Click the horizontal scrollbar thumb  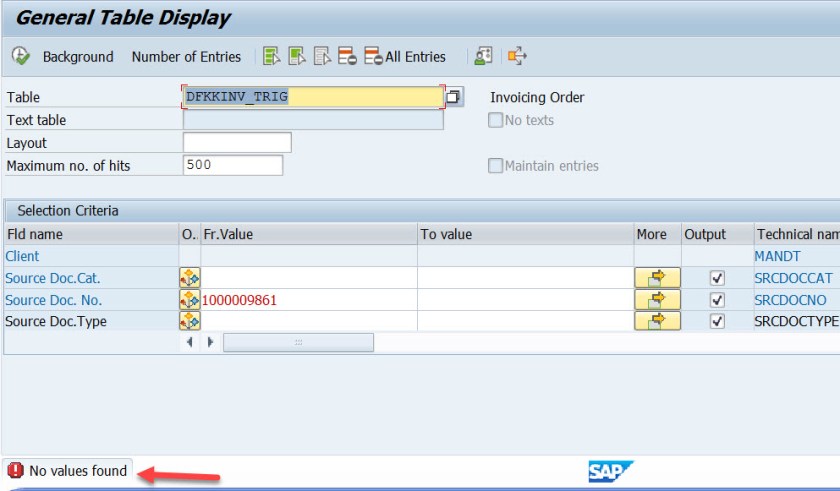pyautogui.click(x=298, y=342)
